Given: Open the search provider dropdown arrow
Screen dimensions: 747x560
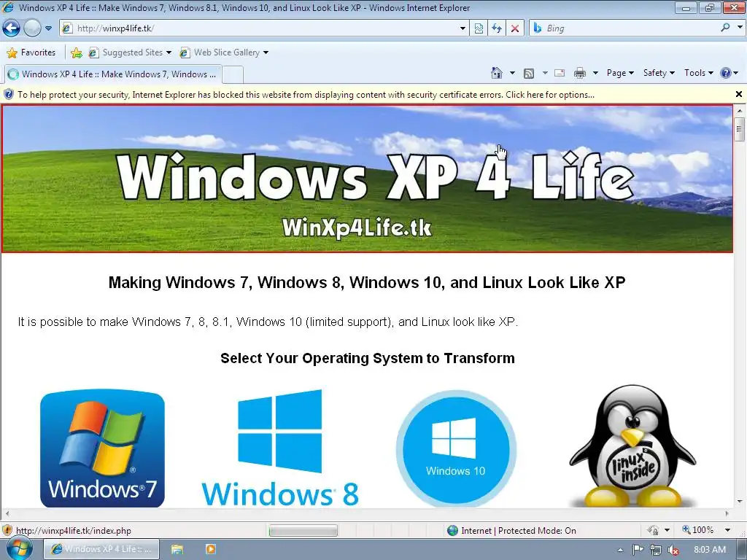Looking at the screenshot, I should click(x=740, y=28).
